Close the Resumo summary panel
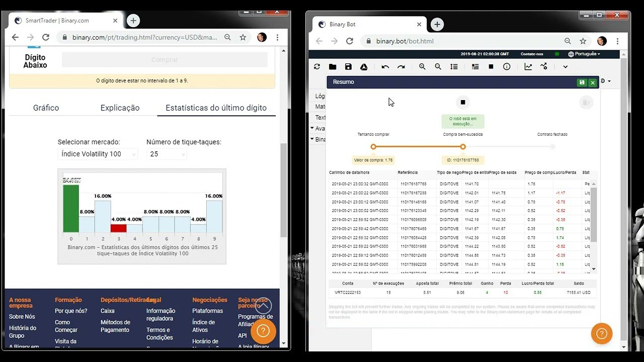This screenshot has height=362, width=644. point(593,82)
